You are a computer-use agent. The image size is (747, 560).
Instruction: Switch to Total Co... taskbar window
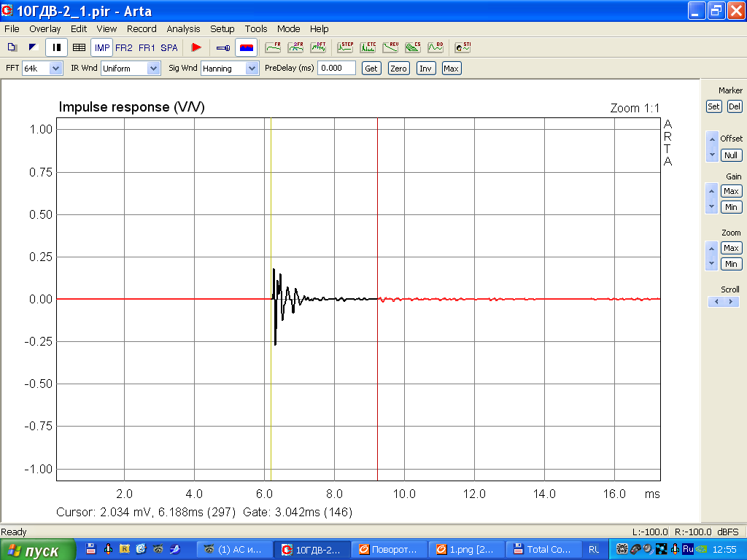pyautogui.click(x=543, y=550)
